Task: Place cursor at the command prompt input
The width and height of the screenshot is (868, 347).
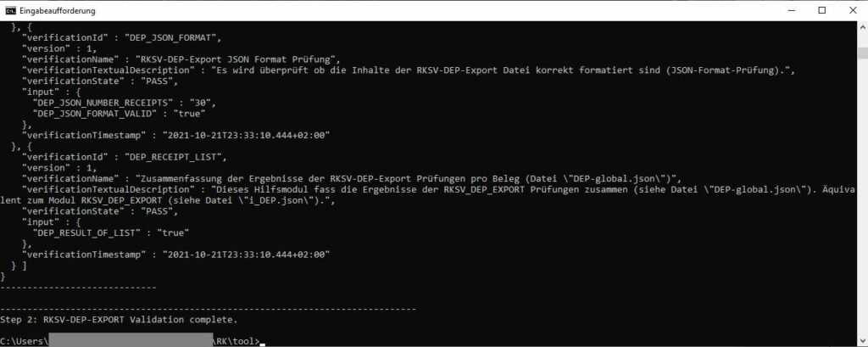Action: [264, 343]
